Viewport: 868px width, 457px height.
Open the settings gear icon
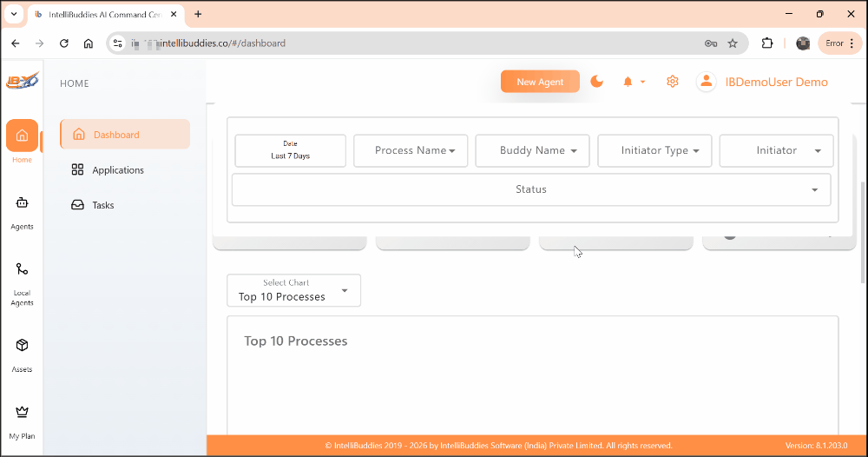pos(672,82)
